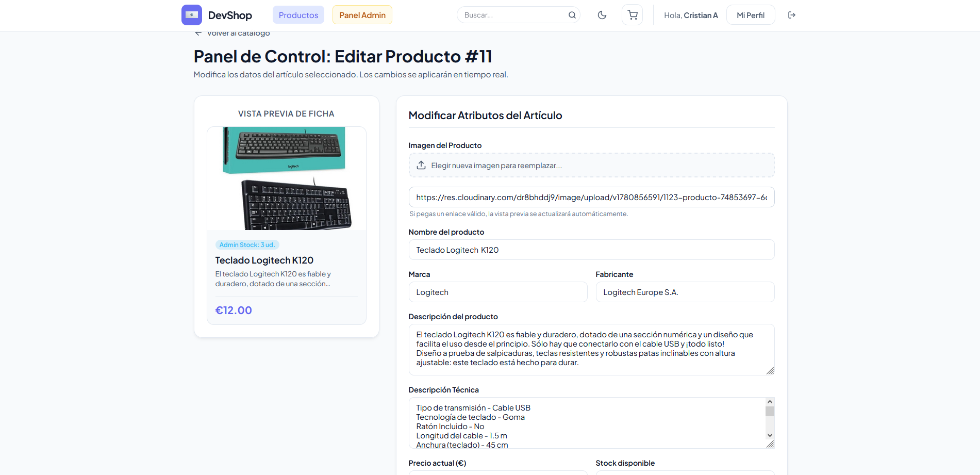The height and width of the screenshot is (475, 980).
Task: Focus the Buscar search field
Action: (x=518, y=15)
